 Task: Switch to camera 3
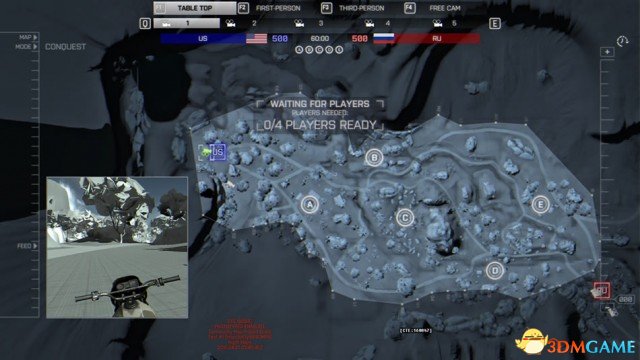(310, 23)
